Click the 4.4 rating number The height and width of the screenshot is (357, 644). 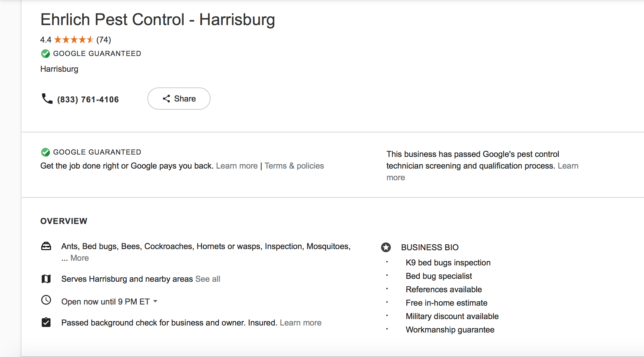point(46,40)
